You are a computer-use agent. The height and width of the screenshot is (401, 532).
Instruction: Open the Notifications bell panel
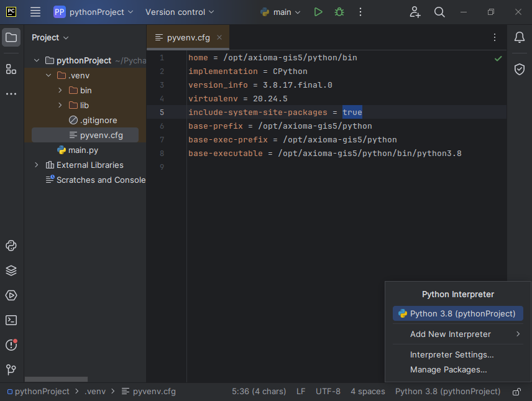click(x=520, y=37)
